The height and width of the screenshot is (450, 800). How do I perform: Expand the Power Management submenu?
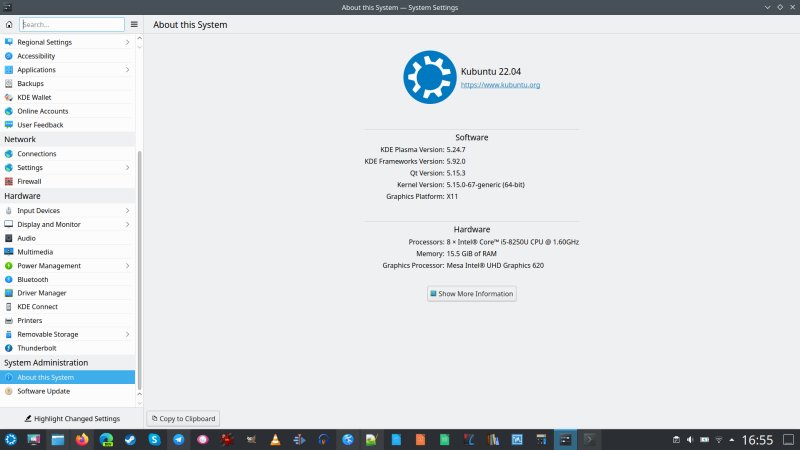tap(67, 266)
